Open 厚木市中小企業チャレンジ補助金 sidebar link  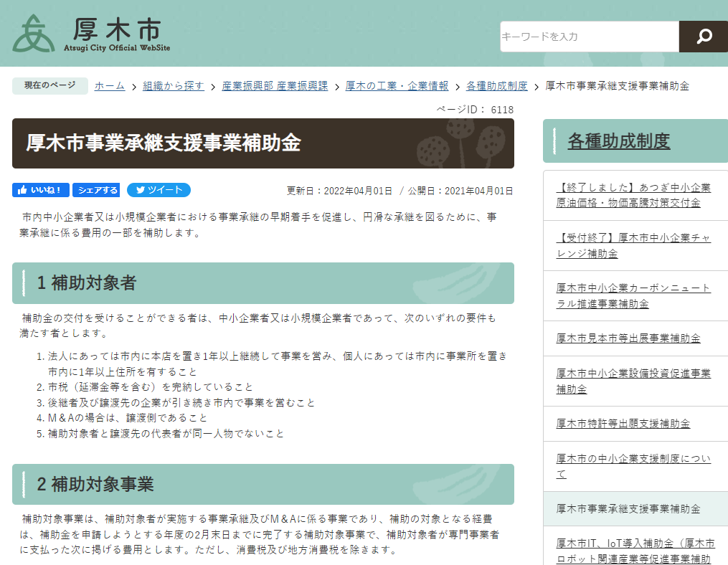coord(633,245)
